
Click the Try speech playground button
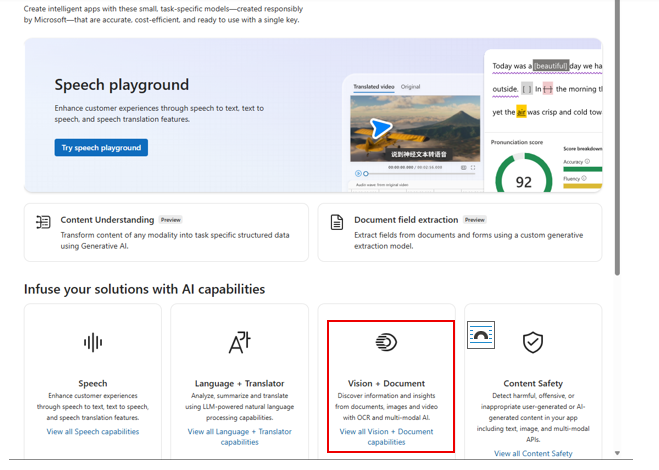tap(101, 148)
